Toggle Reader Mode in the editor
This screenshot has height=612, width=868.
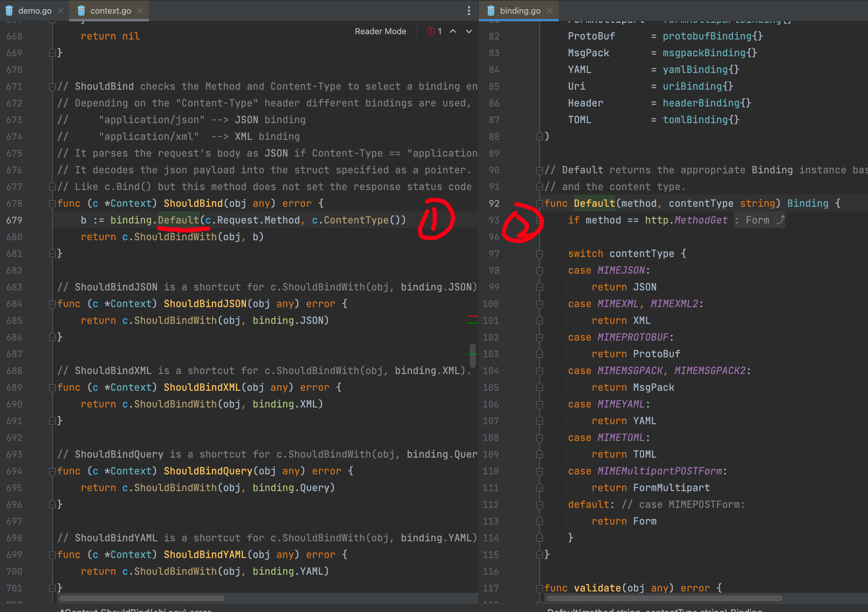tap(380, 32)
